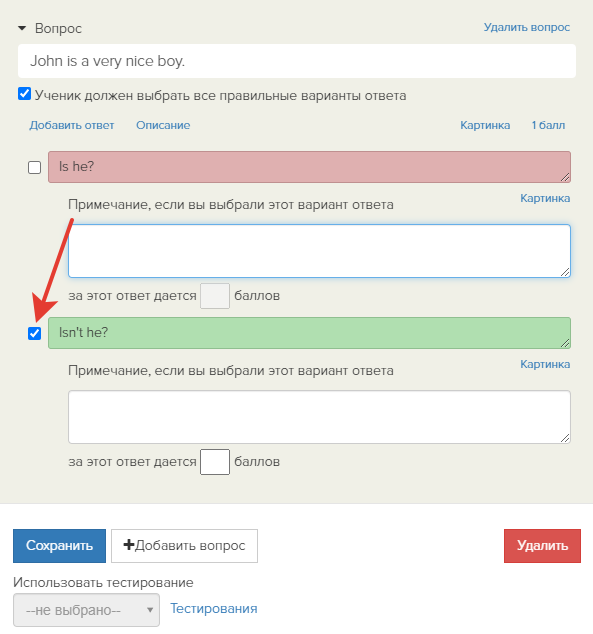Uncheck the 'Isn't he?' correct answer checkbox
The width and height of the screenshot is (593, 634).
pyautogui.click(x=34, y=334)
